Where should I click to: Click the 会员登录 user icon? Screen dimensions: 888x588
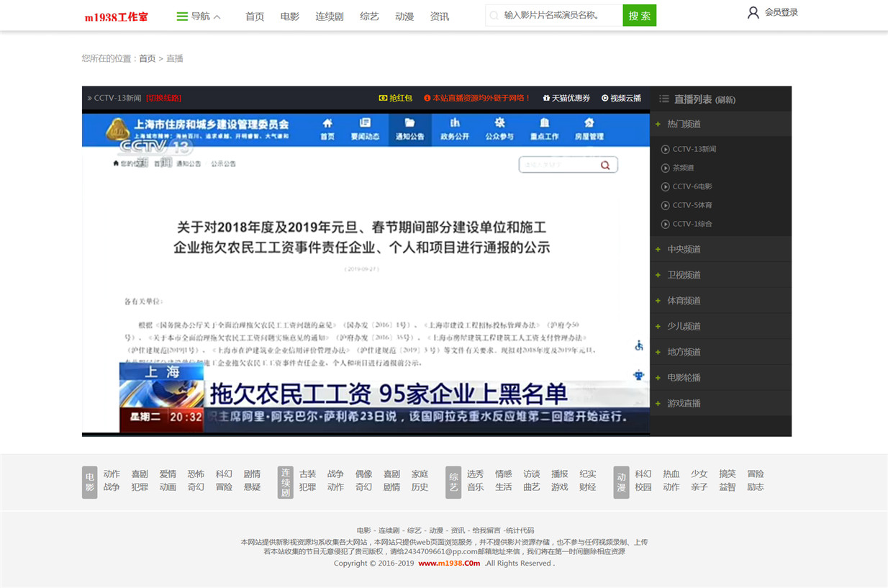click(x=753, y=12)
